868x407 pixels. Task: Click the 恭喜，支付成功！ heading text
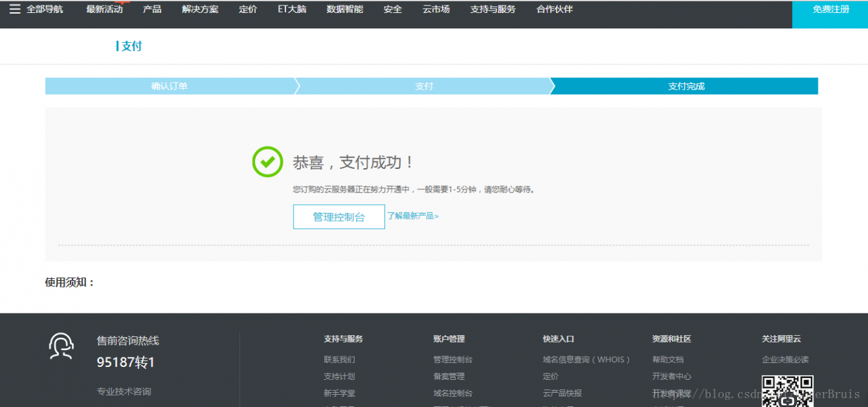point(353,163)
